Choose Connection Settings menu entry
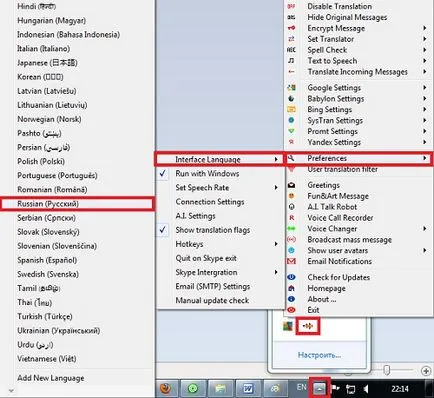This screenshot has width=434, height=398. [x=210, y=202]
